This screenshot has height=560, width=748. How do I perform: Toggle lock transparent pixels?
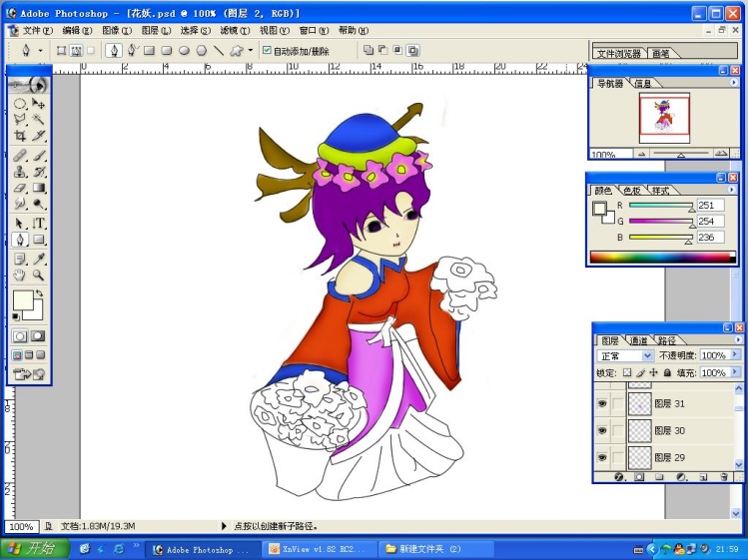(627, 372)
